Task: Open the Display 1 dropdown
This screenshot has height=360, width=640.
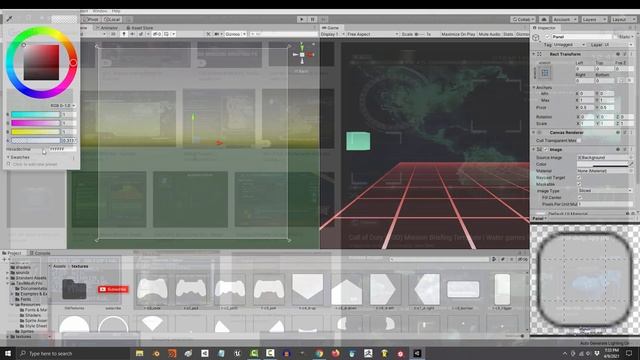Action: click(x=333, y=34)
